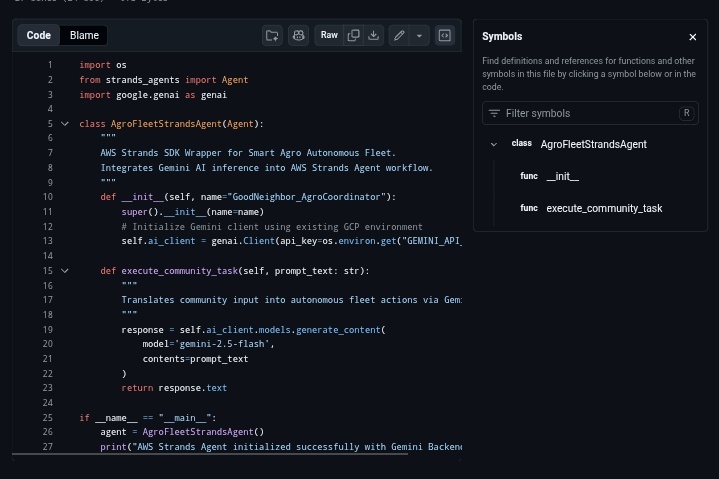
Task: Click __init__ in the def on line 10
Action: pos(143,197)
